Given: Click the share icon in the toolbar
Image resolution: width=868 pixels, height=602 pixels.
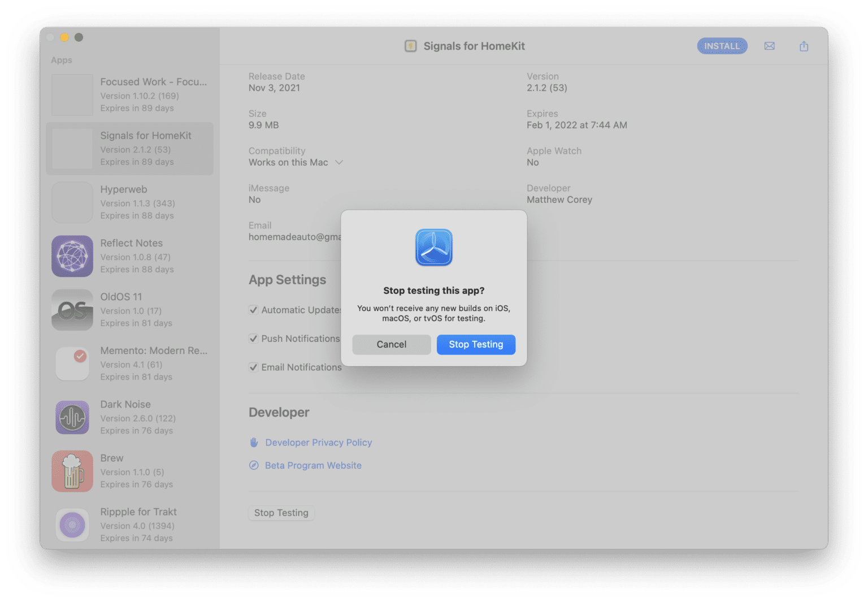Looking at the screenshot, I should 804,46.
